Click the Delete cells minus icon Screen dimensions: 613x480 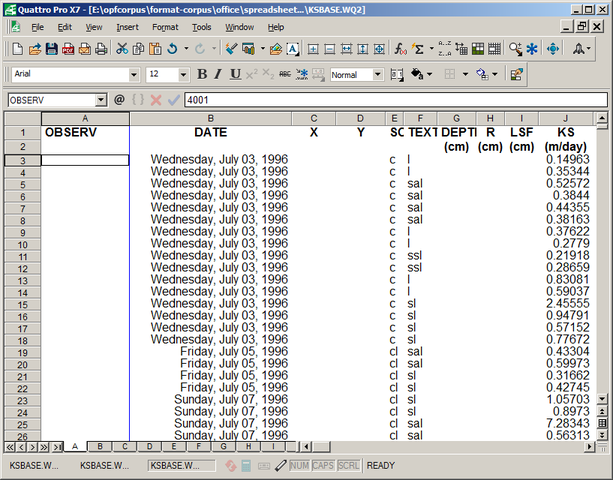330,49
